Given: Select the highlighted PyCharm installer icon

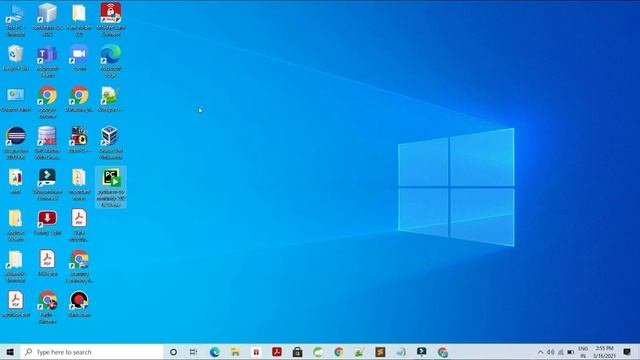Looking at the screenshot, I should [111, 187].
